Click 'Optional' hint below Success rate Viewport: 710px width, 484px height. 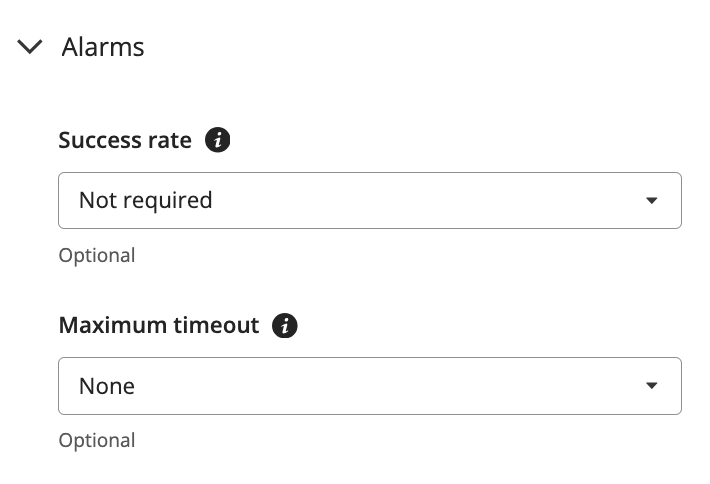click(97, 256)
